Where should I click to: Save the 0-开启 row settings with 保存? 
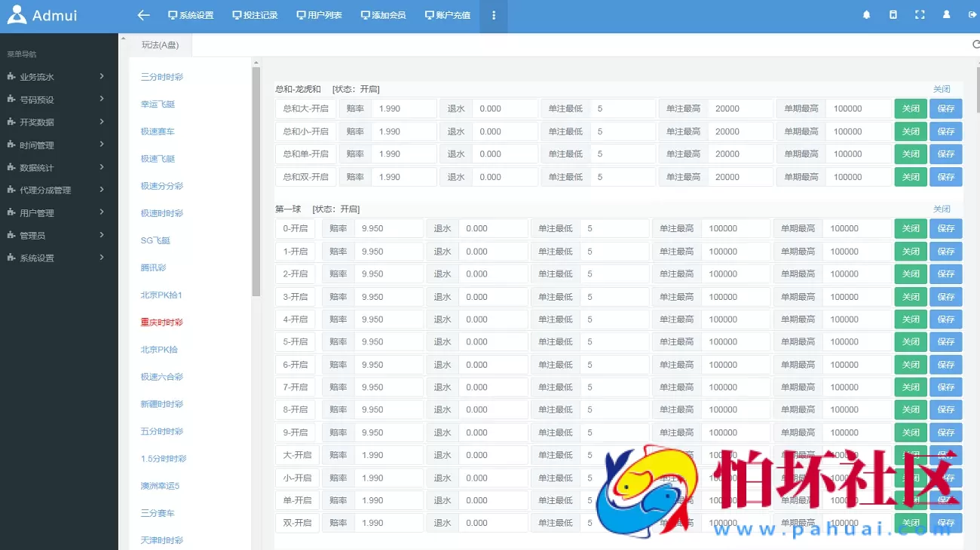tap(946, 228)
